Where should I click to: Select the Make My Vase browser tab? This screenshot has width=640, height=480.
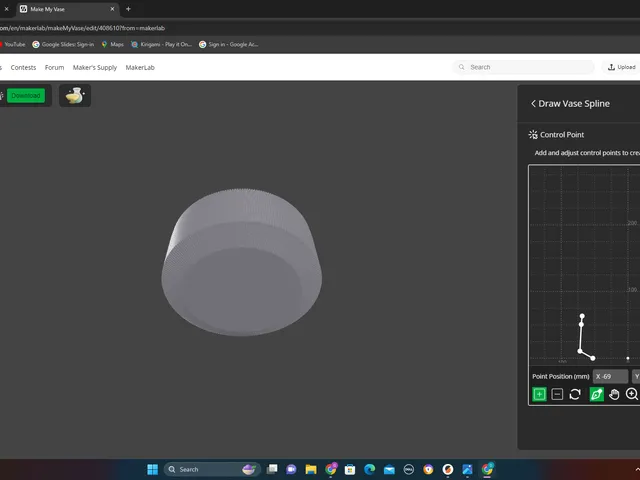click(x=65, y=9)
